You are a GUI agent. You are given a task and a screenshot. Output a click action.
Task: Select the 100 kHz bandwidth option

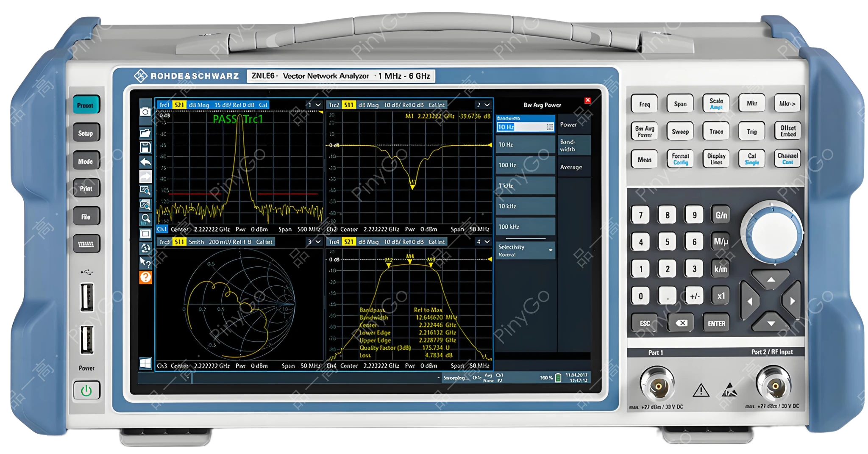pyautogui.click(x=525, y=227)
